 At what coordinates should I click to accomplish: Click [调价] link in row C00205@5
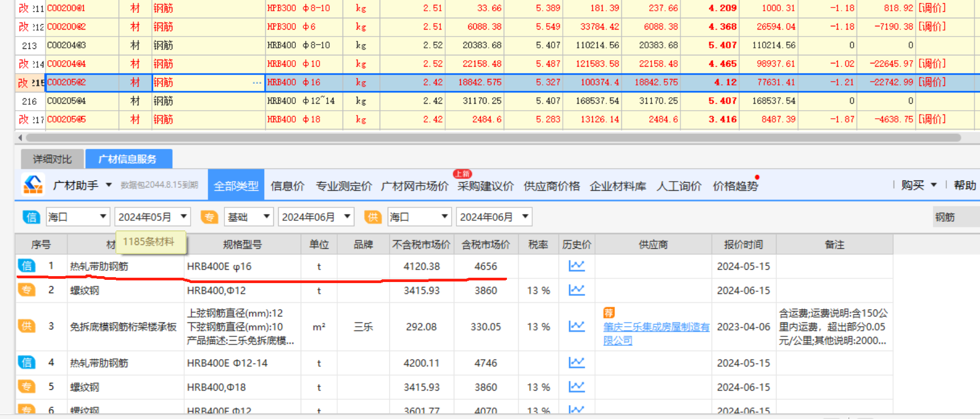point(932,119)
